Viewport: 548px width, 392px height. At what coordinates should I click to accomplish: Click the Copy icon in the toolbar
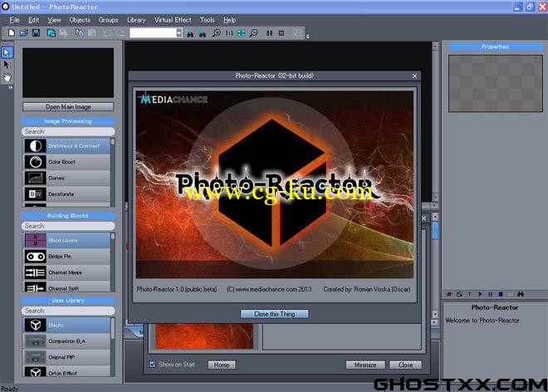click(x=80, y=33)
